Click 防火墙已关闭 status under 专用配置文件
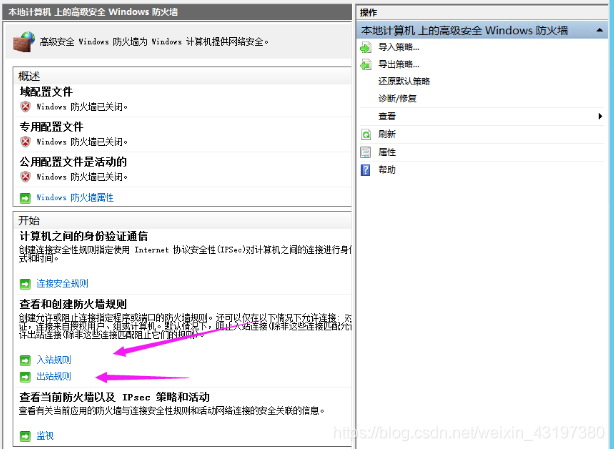Viewport: 614px width, 451px height. [82, 141]
